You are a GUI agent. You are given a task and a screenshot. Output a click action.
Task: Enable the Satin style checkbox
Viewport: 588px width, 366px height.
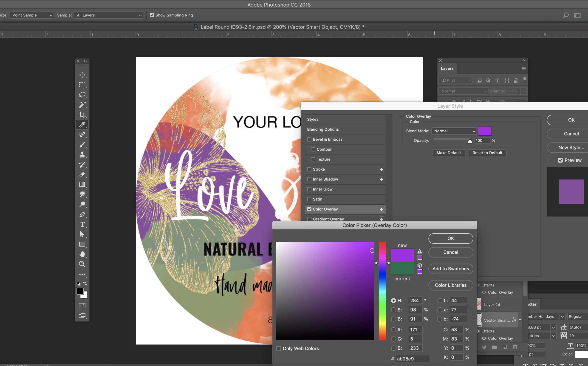click(x=309, y=199)
